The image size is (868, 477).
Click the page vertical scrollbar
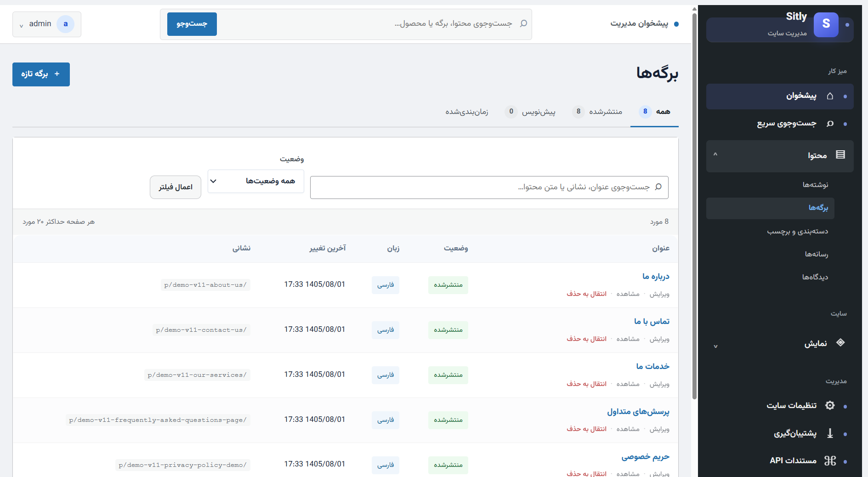694,207
